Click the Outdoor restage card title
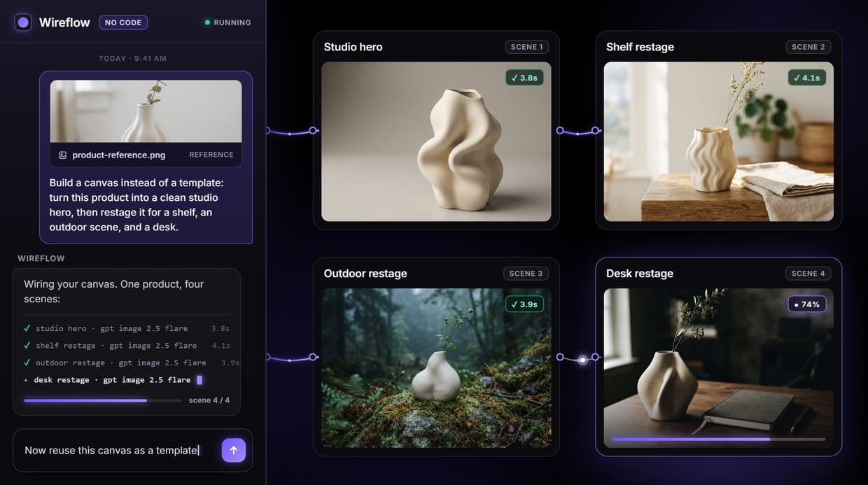The image size is (868, 485). 365,274
